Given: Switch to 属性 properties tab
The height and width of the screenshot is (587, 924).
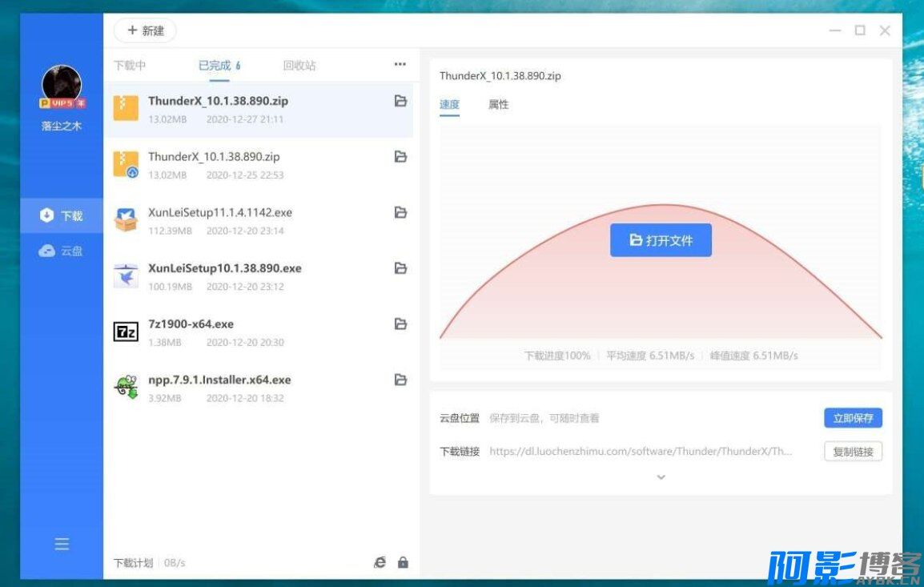Looking at the screenshot, I should (498, 105).
